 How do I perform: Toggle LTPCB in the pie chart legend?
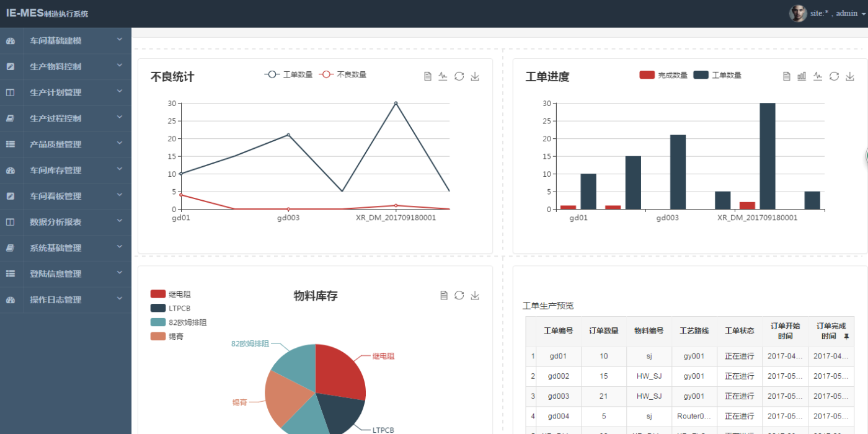[x=170, y=308]
